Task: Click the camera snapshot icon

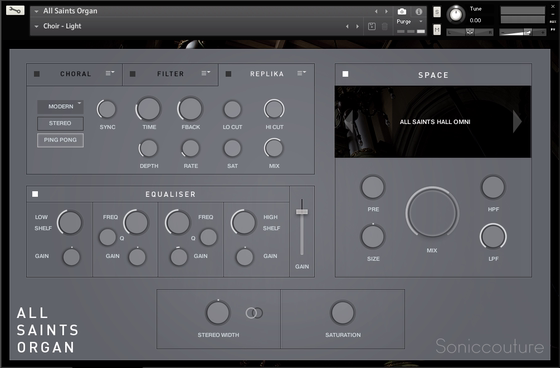Action: pyautogui.click(x=402, y=11)
